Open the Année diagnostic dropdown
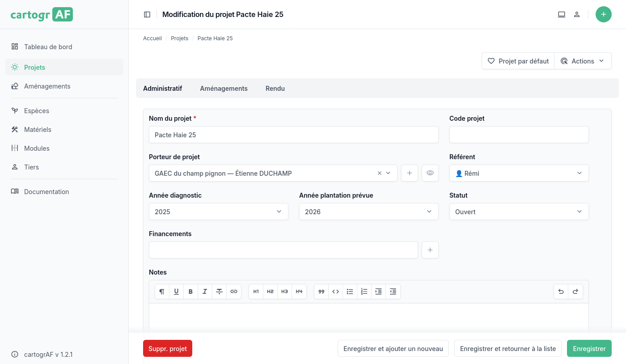 [218, 212]
